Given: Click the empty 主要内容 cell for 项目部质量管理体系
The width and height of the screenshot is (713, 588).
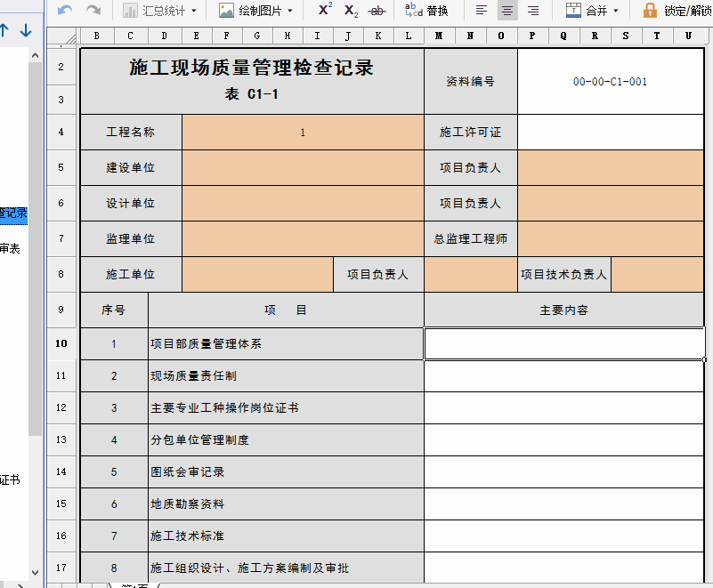Looking at the screenshot, I should coord(564,343).
